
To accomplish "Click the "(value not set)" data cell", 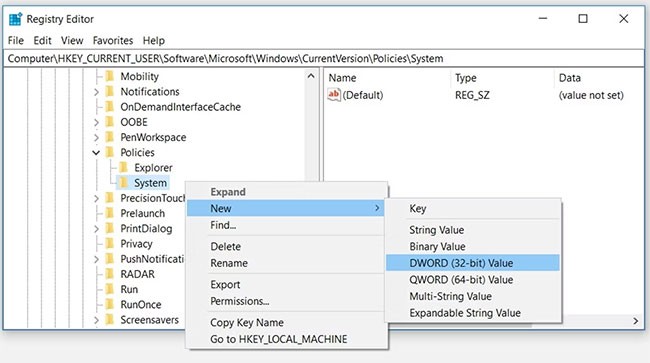I will pyautogui.click(x=591, y=95).
